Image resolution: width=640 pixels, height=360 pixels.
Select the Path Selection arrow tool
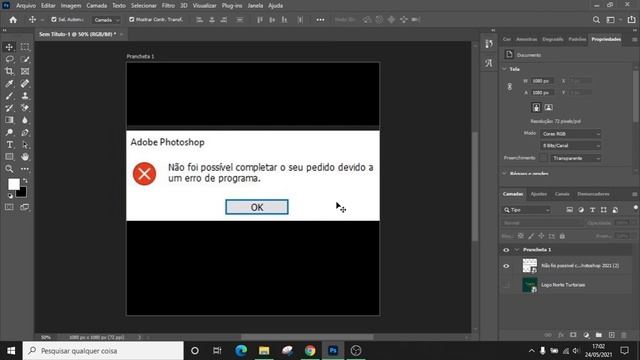(25, 144)
